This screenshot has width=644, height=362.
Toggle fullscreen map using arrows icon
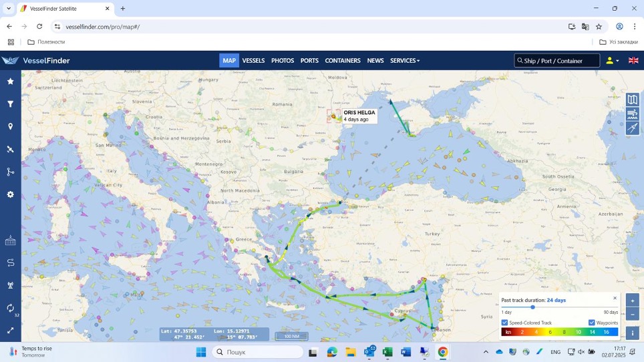click(10, 330)
